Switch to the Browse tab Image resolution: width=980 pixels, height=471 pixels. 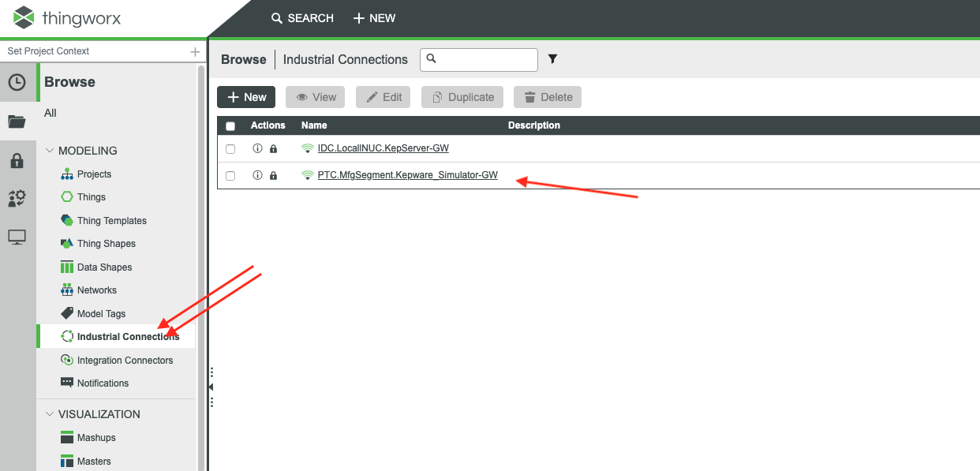(243, 59)
